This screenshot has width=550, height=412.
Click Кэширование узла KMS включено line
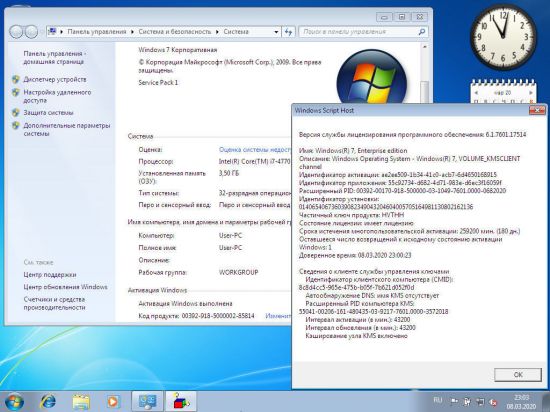coord(356,336)
